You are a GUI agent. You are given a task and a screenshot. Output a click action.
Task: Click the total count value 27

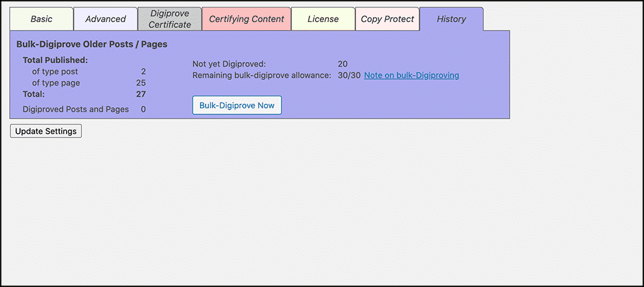click(141, 94)
